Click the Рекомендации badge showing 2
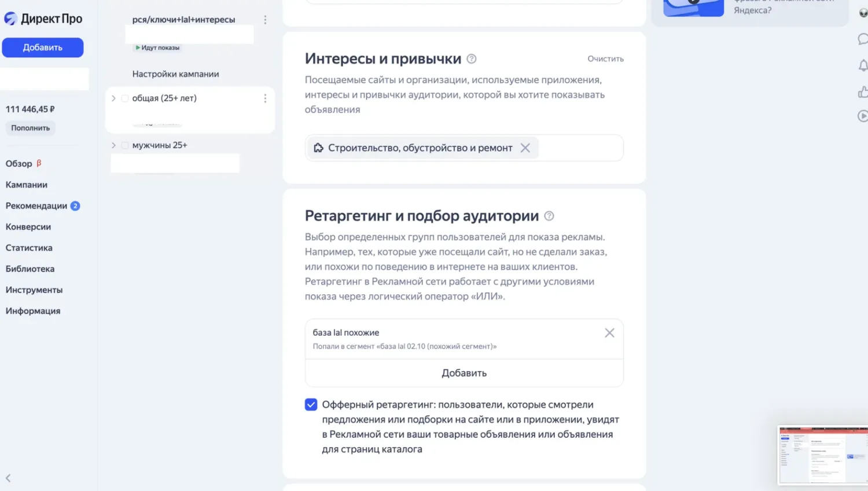The width and height of the screenshot is (868, 491). 75,206
